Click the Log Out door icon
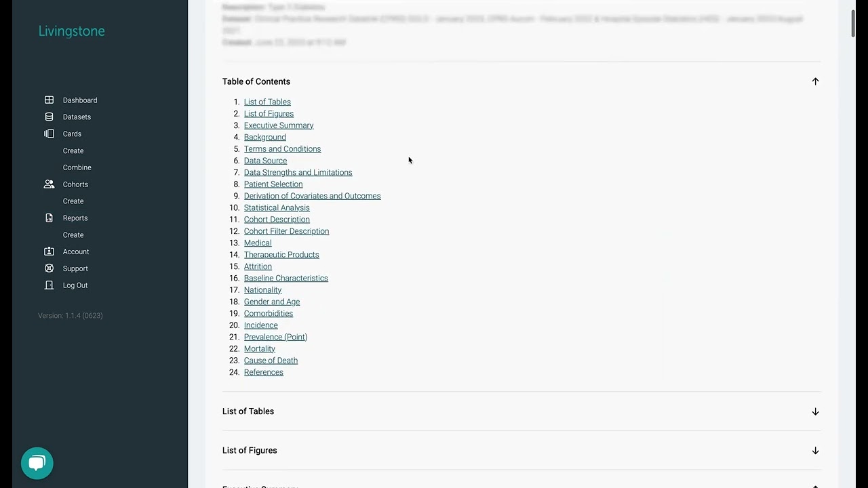 click(x=49, y=285)
